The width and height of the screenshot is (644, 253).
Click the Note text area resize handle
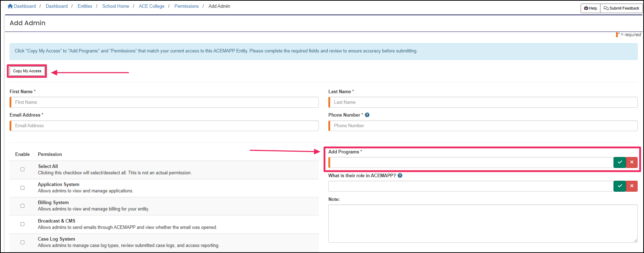636,241
